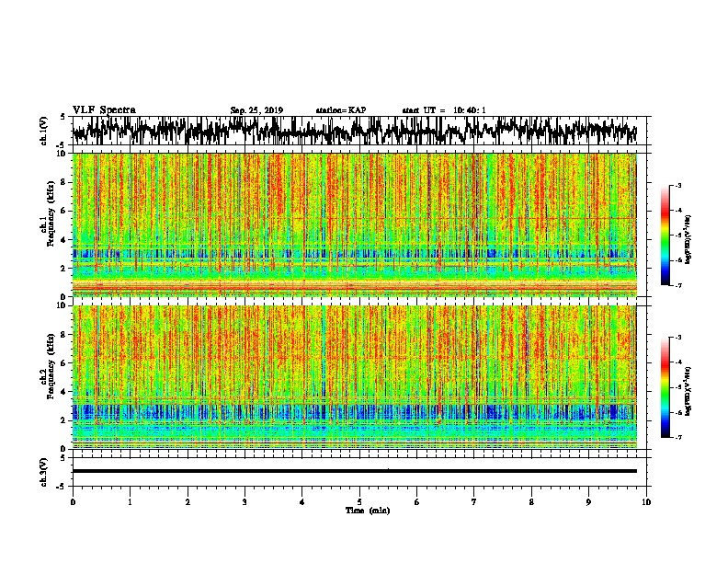The image size is (728, 563).
Task: Click time axis tick label "7"
Action: (x=474, y=502)
